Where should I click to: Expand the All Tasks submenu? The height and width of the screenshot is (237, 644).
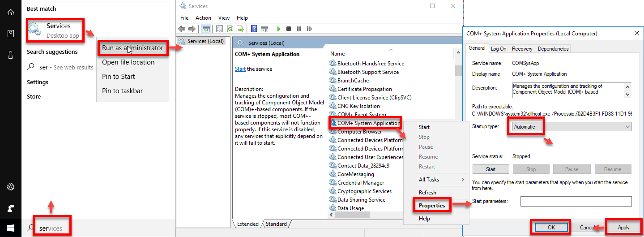pyautogui.click(x=441, y=180)
